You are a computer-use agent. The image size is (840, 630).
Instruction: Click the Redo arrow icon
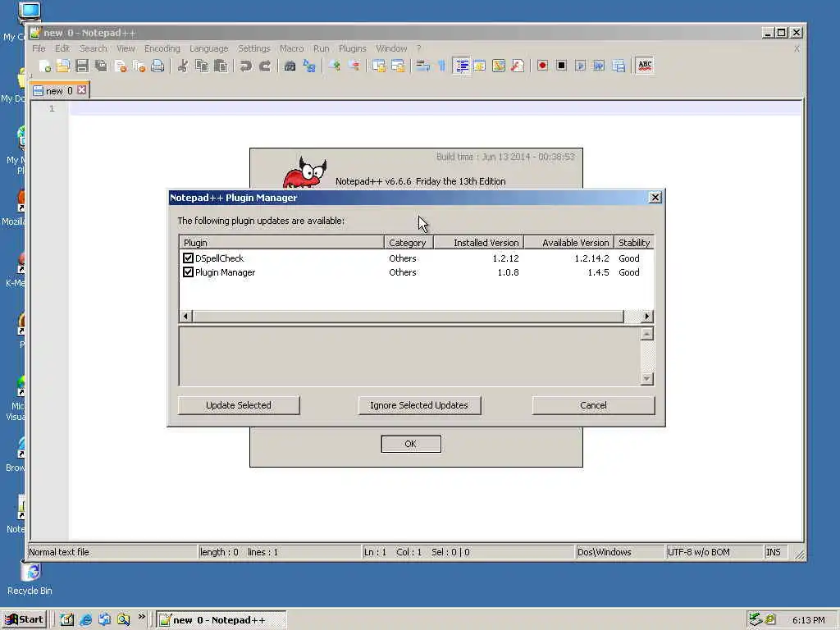(265, 66)
